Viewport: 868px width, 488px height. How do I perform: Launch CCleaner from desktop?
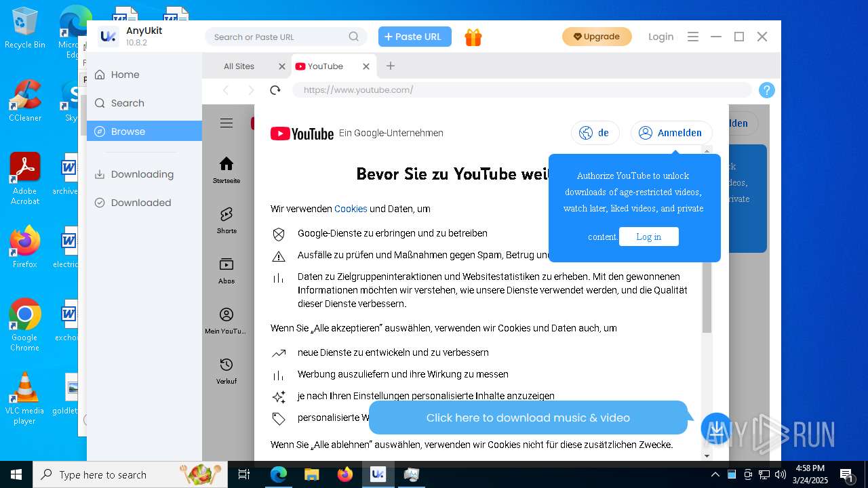(x=25, y=101)
